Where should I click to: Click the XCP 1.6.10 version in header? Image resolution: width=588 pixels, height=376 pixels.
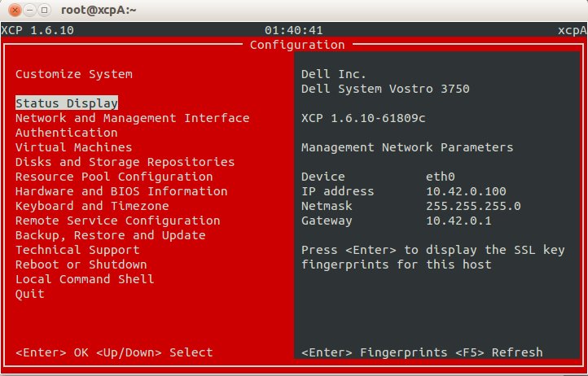click(37, 30)
